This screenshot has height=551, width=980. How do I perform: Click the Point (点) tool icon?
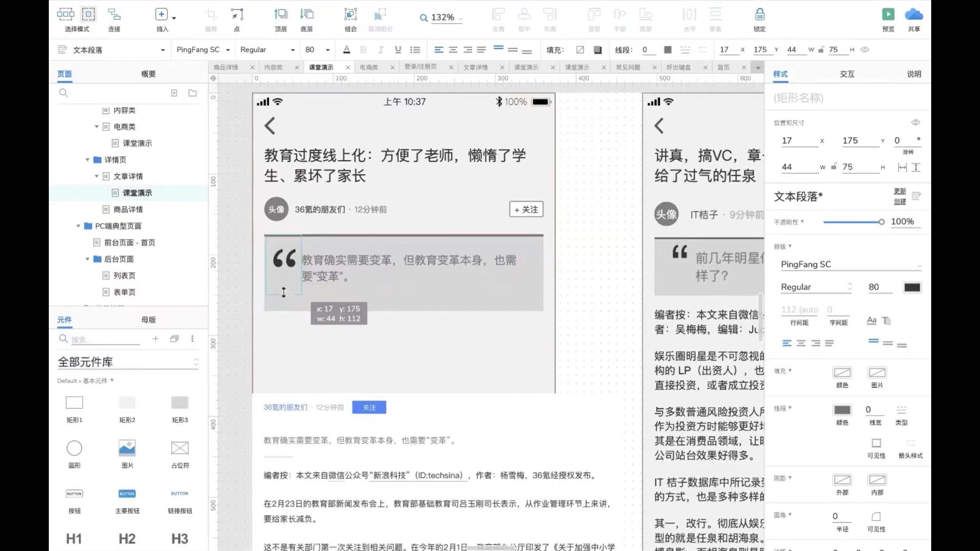237,15
